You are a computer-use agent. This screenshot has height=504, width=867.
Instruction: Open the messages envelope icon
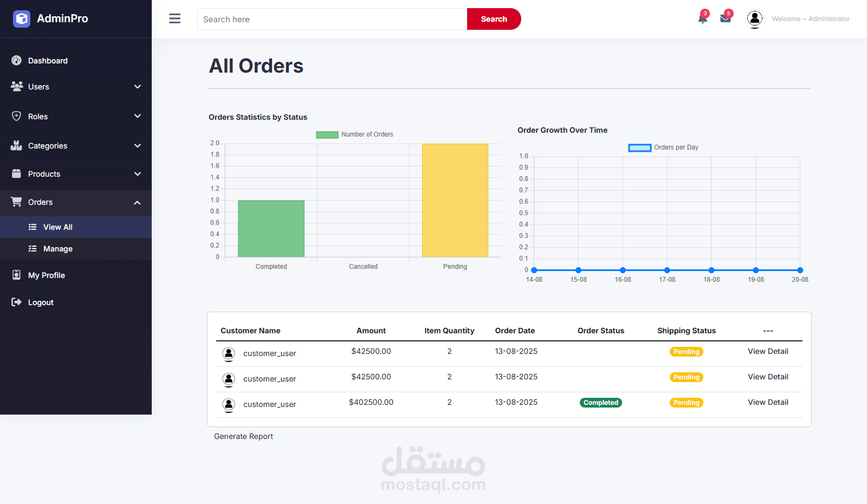point(726,19)
